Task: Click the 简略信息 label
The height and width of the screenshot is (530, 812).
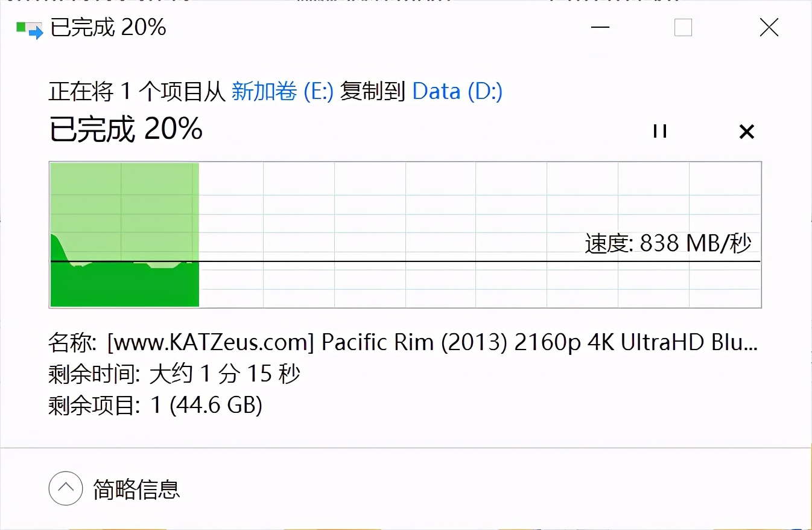Action: 136,489
